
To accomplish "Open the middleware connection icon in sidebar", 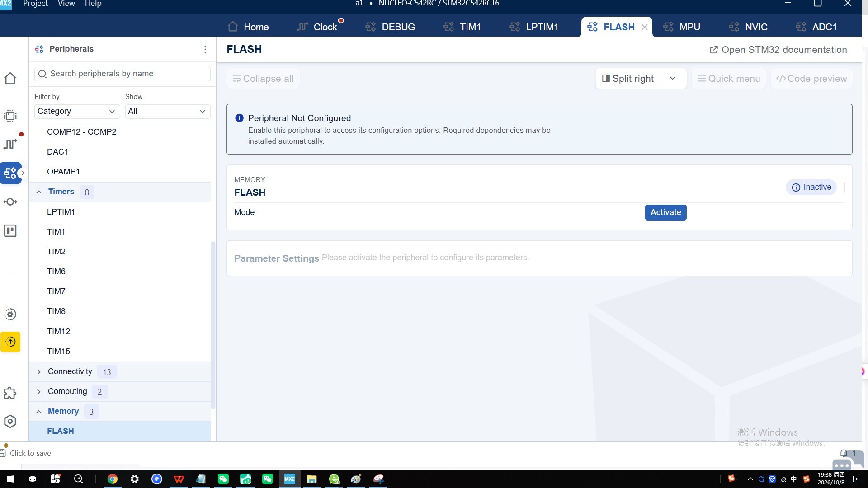I will [10, 202].
